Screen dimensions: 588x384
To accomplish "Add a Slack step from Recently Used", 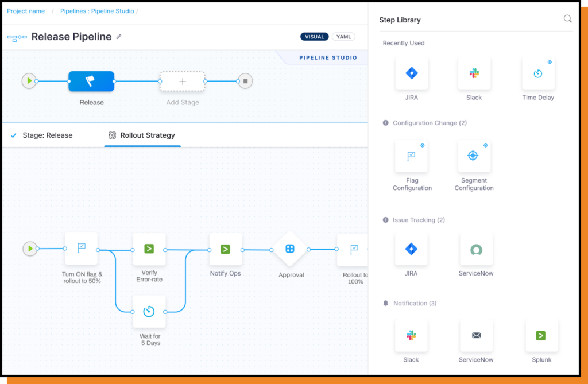I will pyautogui.click(x=474, y=73).
